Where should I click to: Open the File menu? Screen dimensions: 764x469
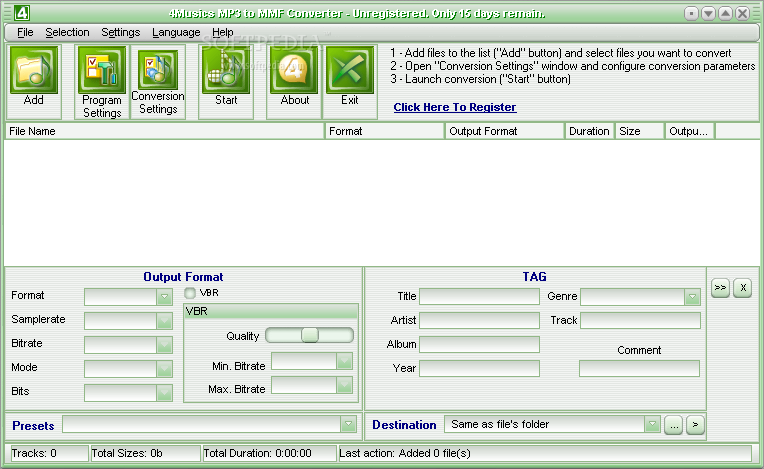point(25,33)
